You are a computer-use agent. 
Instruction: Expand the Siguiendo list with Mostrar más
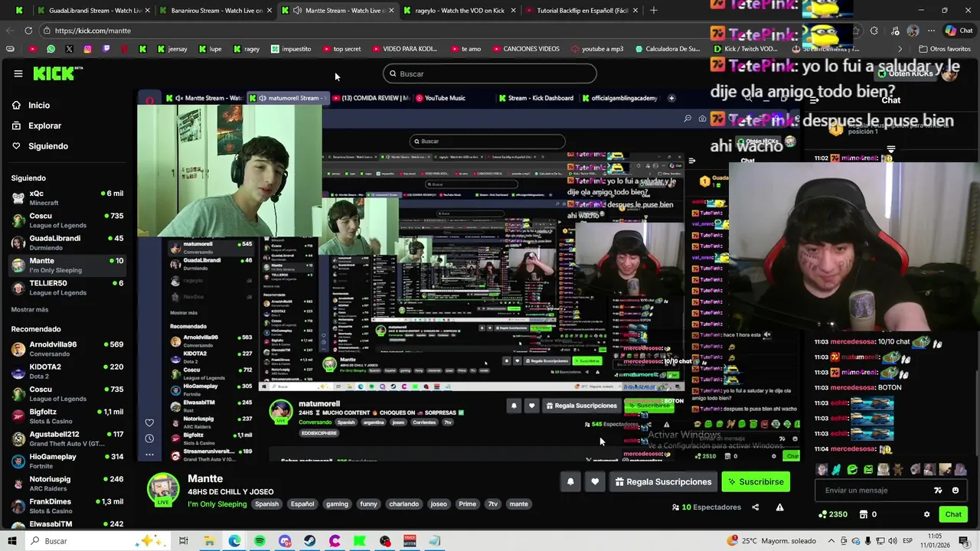pyautogui.click(x=30, y=309)
